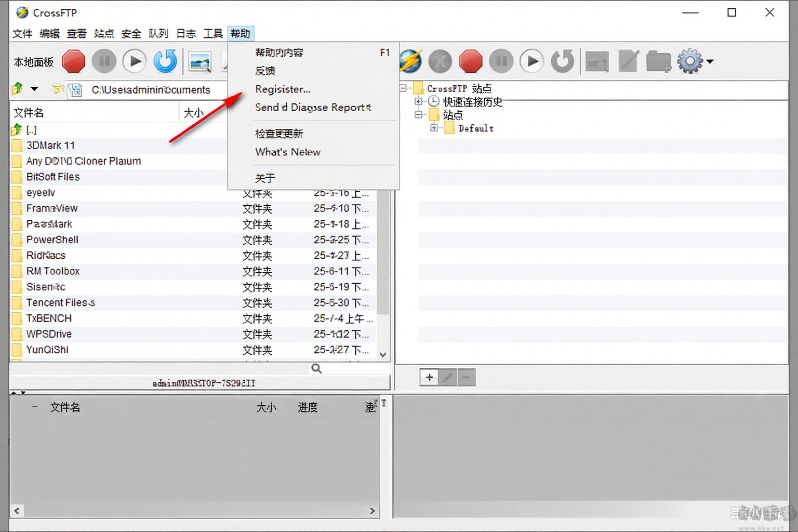Expand the Default folder node
This screenshot has height=532, width=798.
[434, 128]
